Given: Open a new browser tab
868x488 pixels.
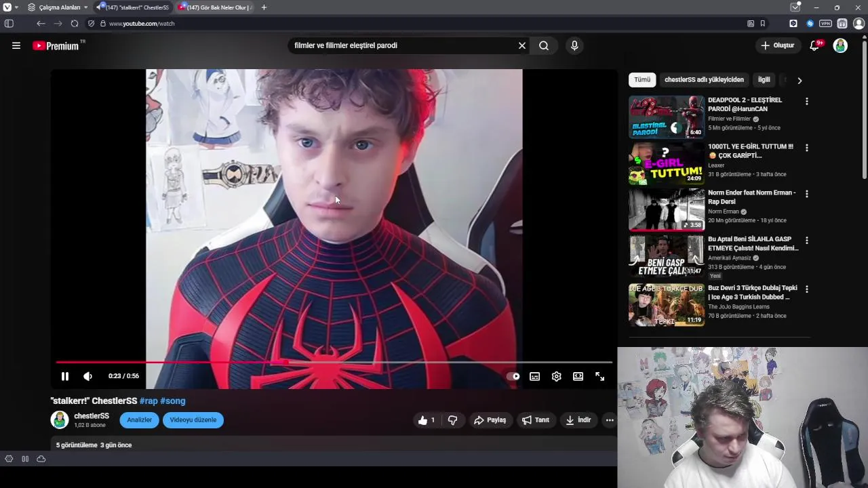Looking at the screenshot, I should point(264,7).
